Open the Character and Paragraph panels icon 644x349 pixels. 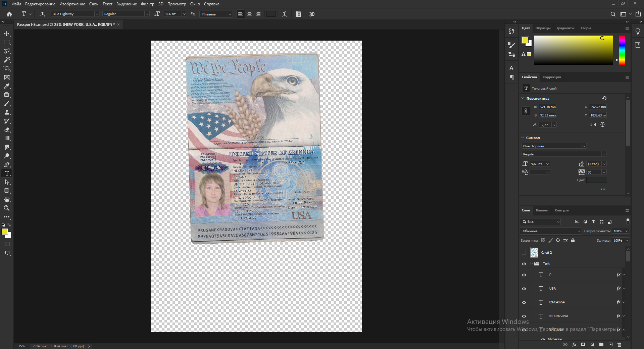coord(298,14)
